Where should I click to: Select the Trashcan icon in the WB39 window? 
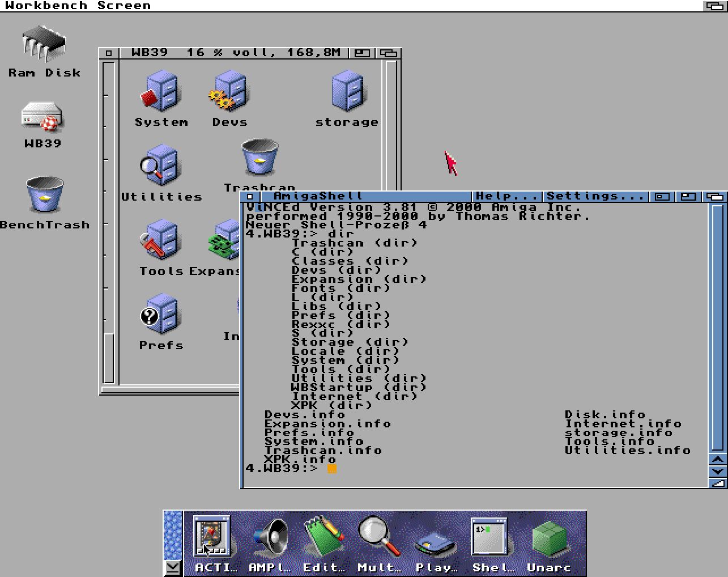[x=260, y=158]
